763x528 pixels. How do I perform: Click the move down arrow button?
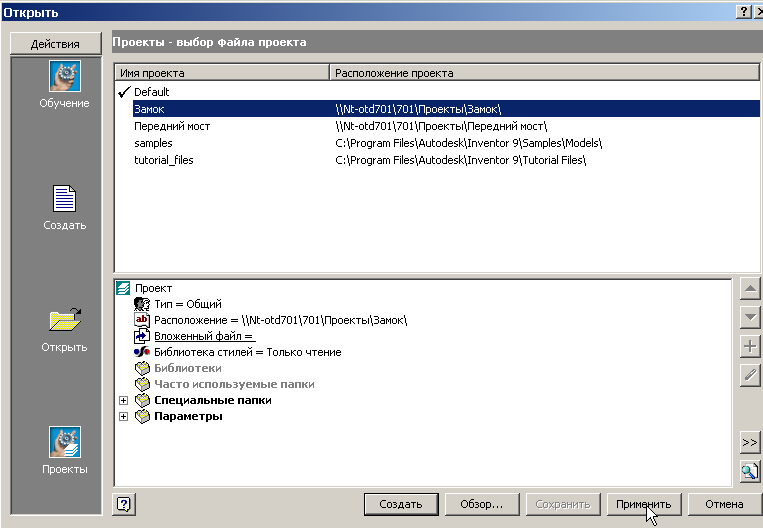(x=750, y=317)
